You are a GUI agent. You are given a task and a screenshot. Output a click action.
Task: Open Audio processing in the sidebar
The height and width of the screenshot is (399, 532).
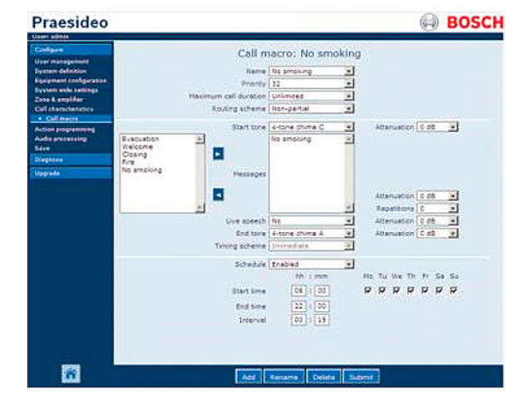tap(61, 139)
